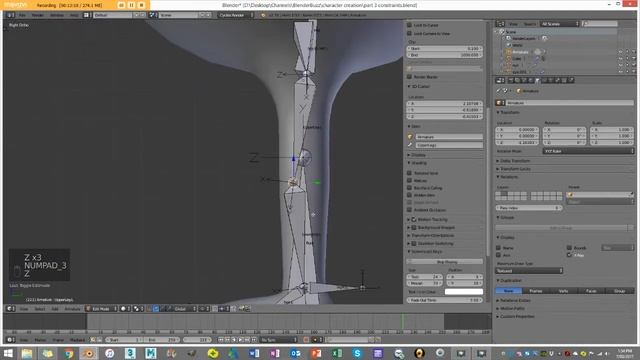Toggle Ambient Occlusion checkbox
The image size is (640, 360).
[409, 210]
